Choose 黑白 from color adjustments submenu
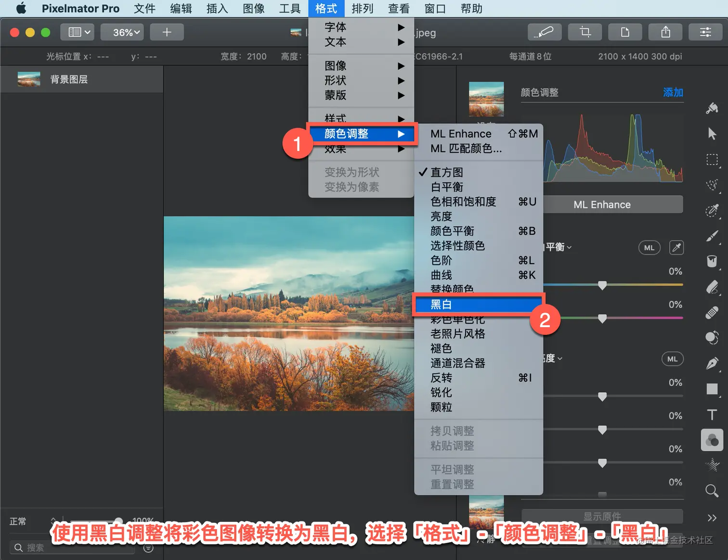 (478, 305)
